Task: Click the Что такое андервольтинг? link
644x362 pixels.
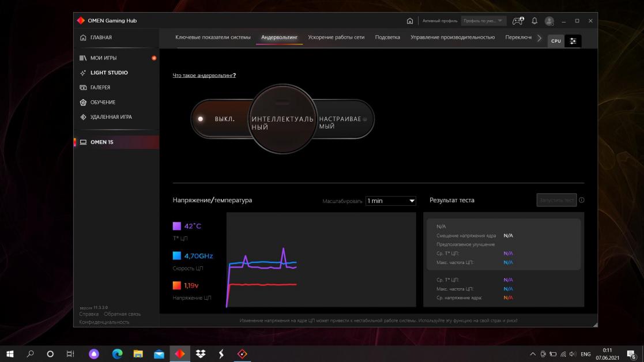Action: pyautogui.click(x=204, y=76)
